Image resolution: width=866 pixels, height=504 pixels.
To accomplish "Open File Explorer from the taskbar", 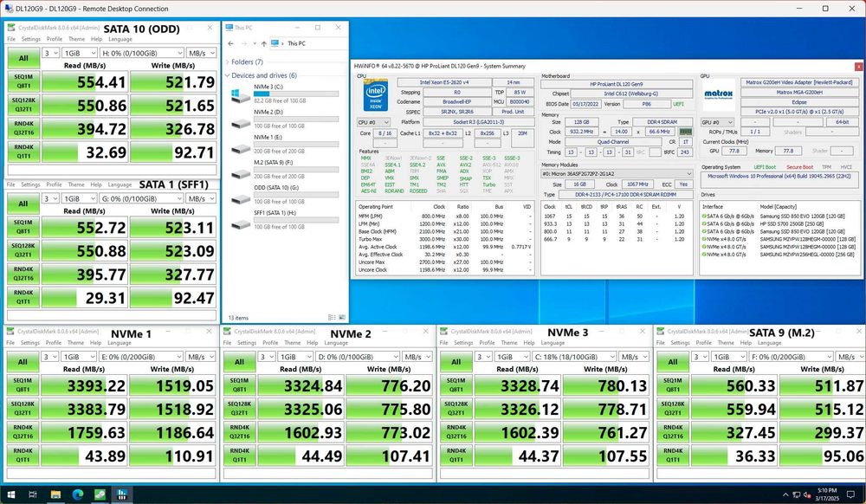I will click(55, 494).
